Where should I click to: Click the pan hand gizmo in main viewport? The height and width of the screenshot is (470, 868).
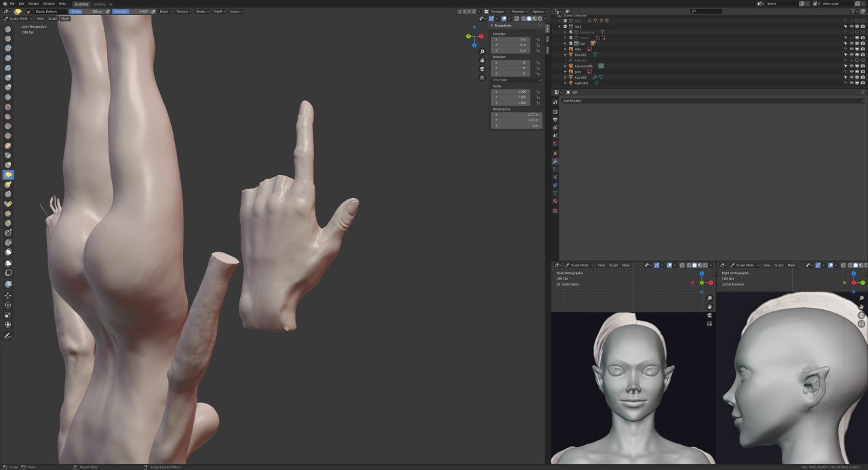tap(482, 60)
